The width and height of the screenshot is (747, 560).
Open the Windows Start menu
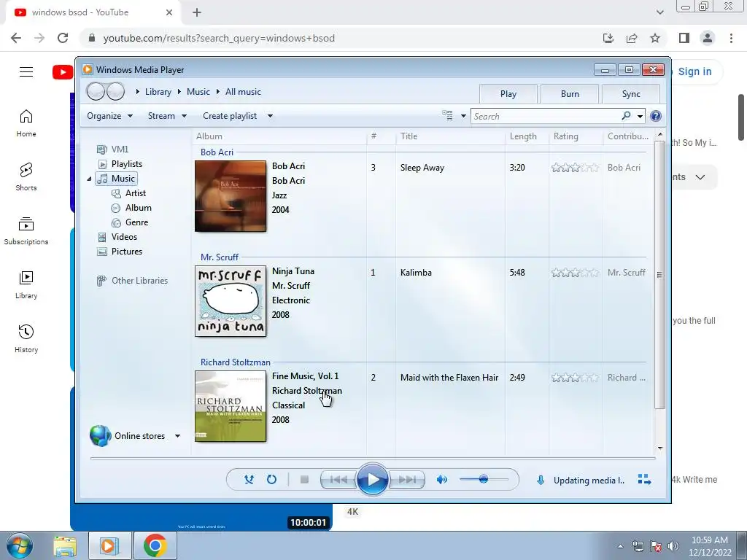click(x=20, y=545)
